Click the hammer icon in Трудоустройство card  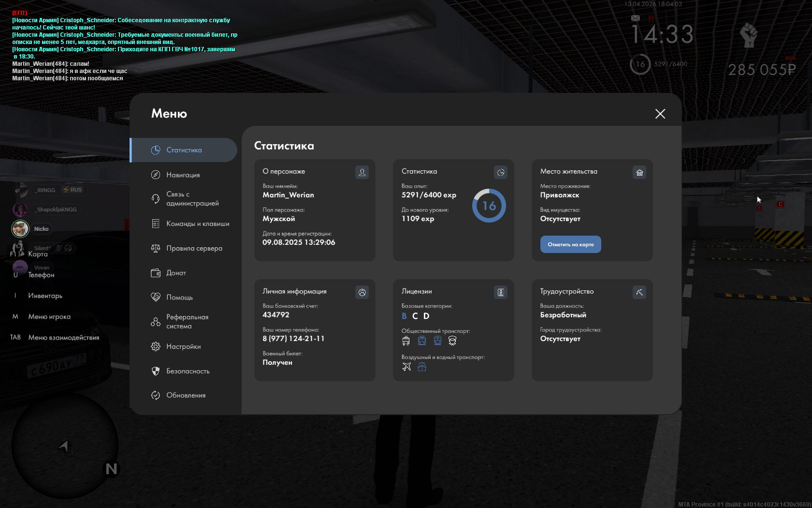click(639, 292)
